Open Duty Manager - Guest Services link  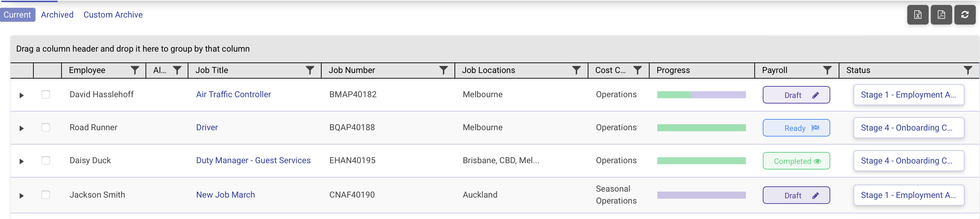tap(253, 160)
